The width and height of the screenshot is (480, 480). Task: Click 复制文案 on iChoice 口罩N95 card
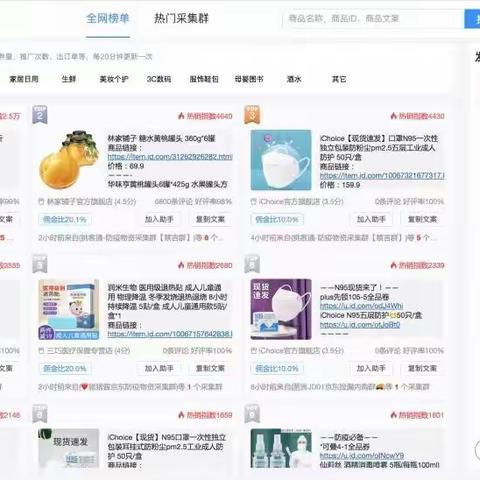pos(422,219)
